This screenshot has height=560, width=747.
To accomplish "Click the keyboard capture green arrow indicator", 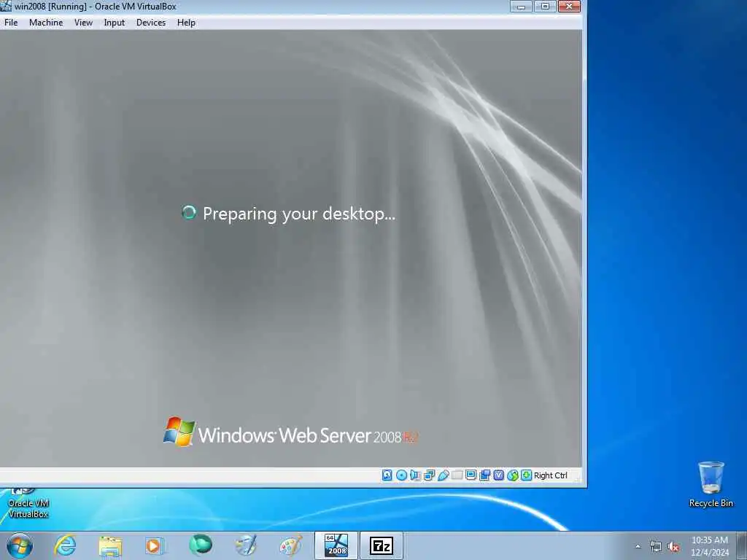I will (526, 475).
